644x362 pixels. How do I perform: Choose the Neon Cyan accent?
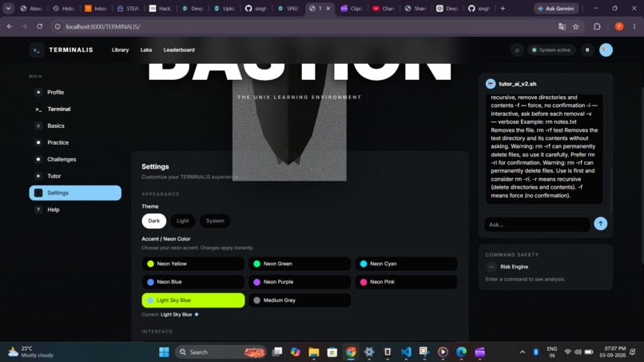pyautogui.click(x=406, y=264)
